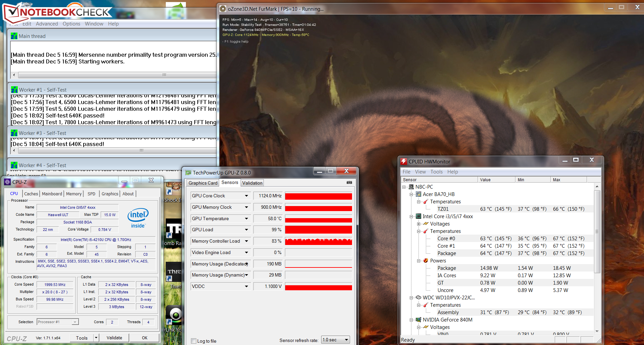Image resolution: width=644 pixels, height=345 pixels.
Task: Click the HWMonitor scroll down arrow
Action: (x=597, y=331)
